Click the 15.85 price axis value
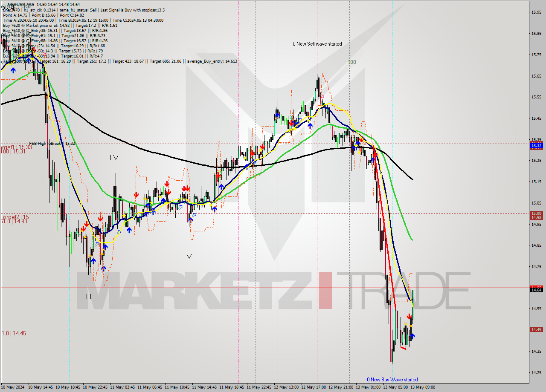This screenshot has height=392, width=546. pyautogui.click(x=536, y=33)
